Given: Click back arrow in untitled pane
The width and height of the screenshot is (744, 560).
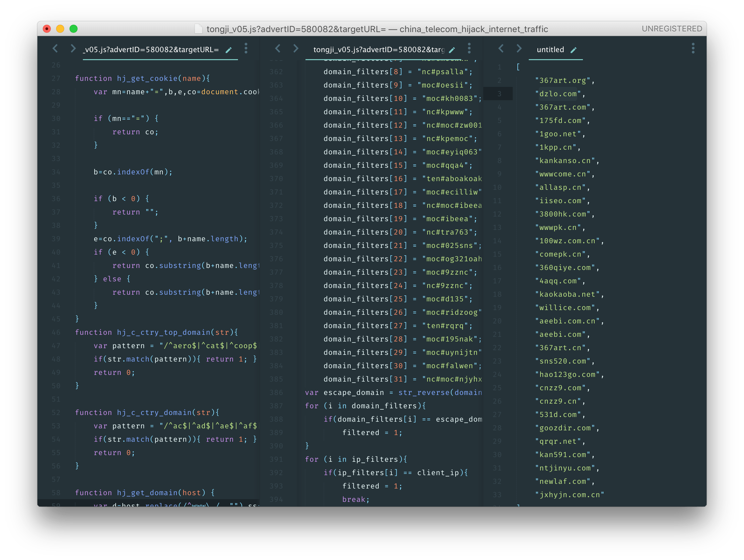Looking at the screenshot, I should [x=501, y=48].
